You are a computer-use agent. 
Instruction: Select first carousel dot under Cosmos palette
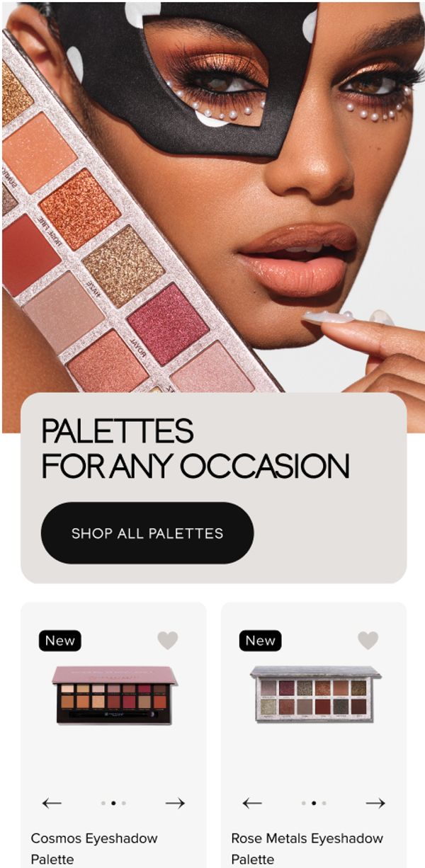tap(103, 803)
